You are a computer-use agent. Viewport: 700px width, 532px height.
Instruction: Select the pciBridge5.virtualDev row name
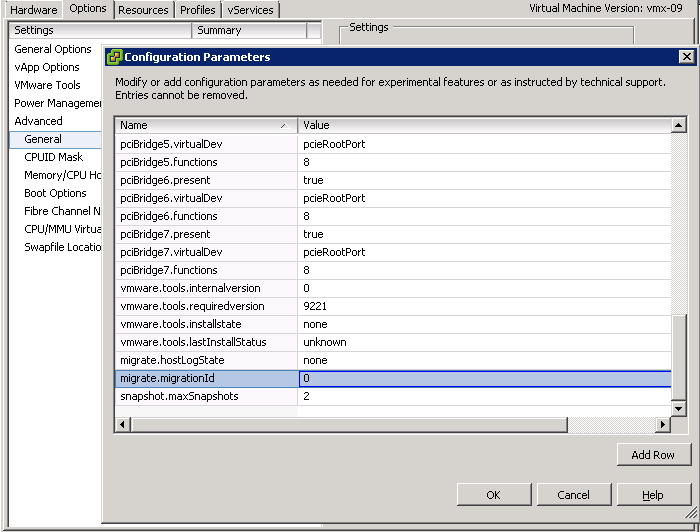point(171,144)
